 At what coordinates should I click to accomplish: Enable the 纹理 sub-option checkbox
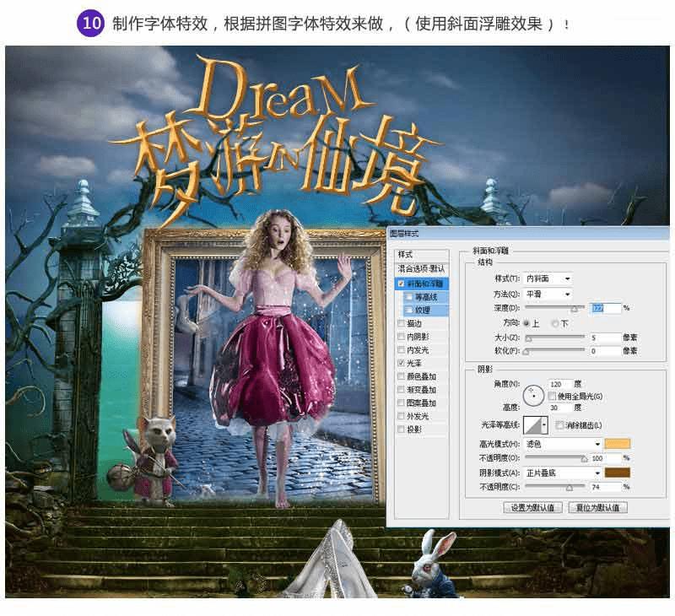408,310
